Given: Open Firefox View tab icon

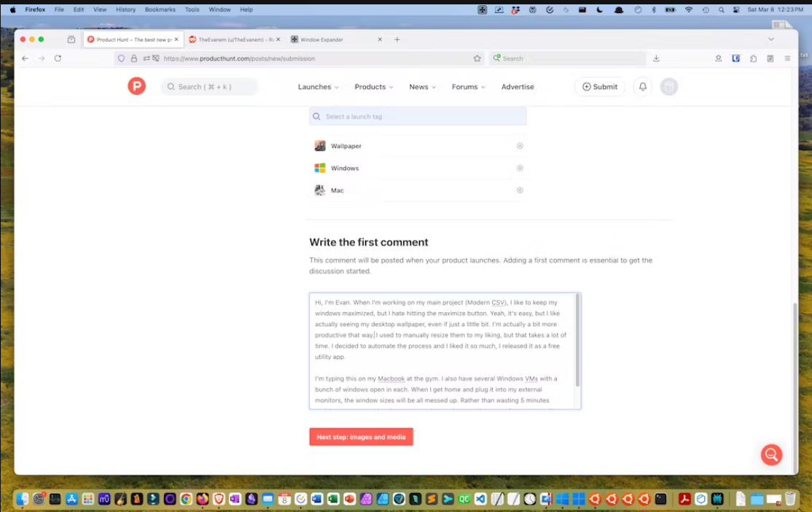Looking at the screenshot, I should coord(71,39).
